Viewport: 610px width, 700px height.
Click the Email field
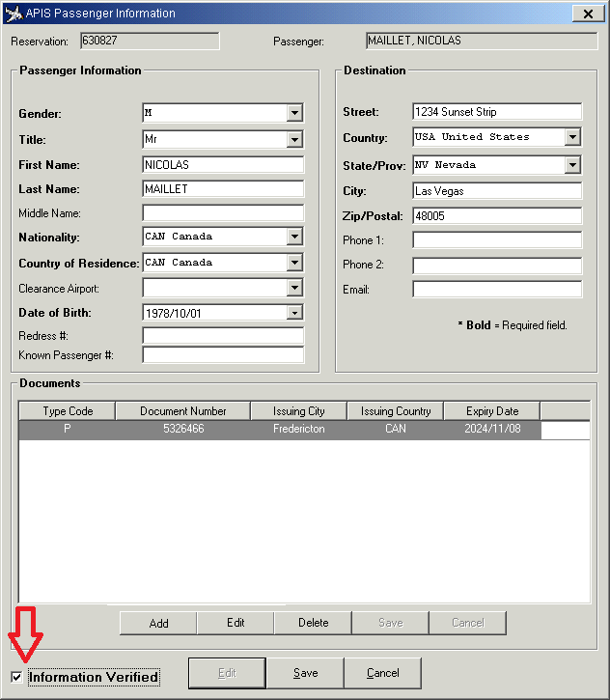click(497, 290)
